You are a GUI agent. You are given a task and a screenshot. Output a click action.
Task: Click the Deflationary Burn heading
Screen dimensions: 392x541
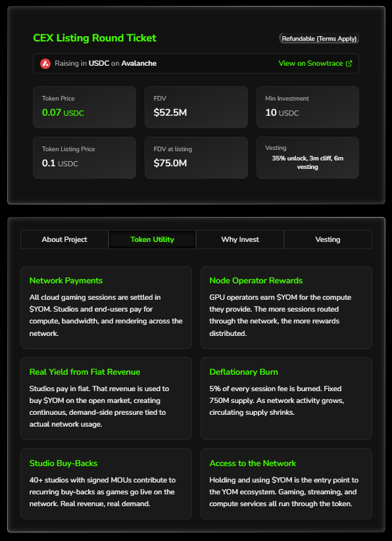coord(243,372)
